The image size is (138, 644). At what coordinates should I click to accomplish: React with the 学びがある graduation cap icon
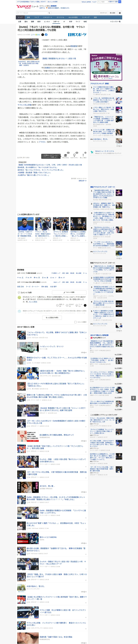tap(66, 155)
